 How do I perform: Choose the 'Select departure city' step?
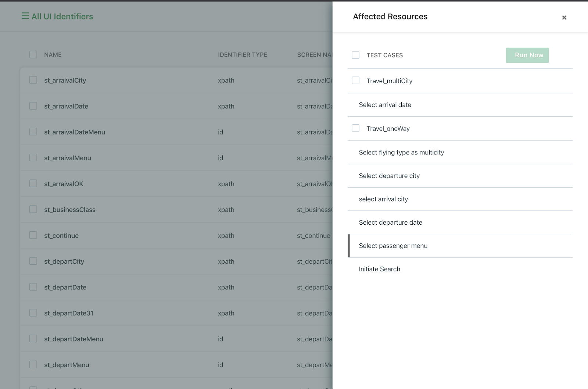click(389, 176)
